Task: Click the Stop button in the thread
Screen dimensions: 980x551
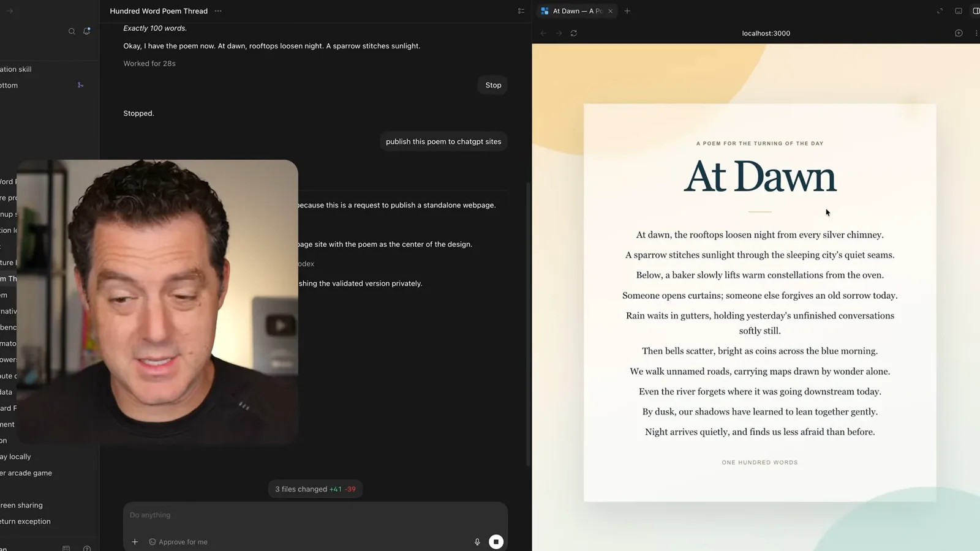Action: click(x=493, y=85)
